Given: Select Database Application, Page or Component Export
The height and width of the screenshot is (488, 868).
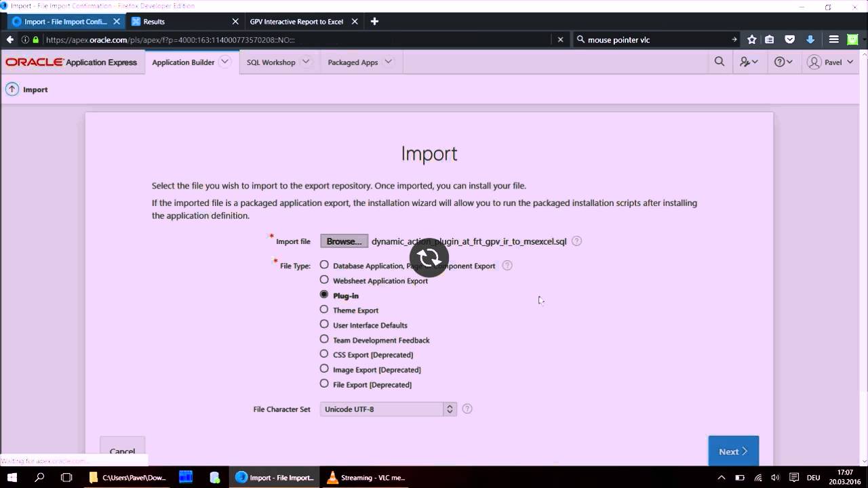Looking at the screenshot, I should point(324,265).
